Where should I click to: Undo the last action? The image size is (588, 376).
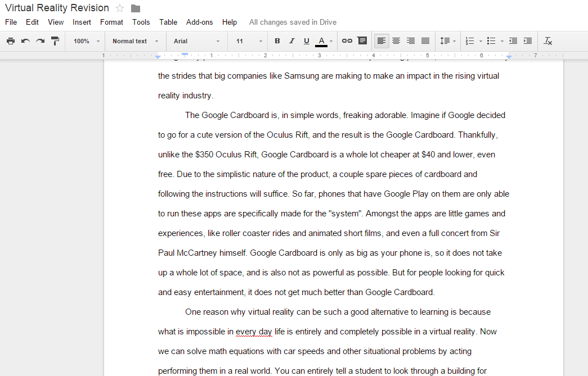[x=25, y=41]
